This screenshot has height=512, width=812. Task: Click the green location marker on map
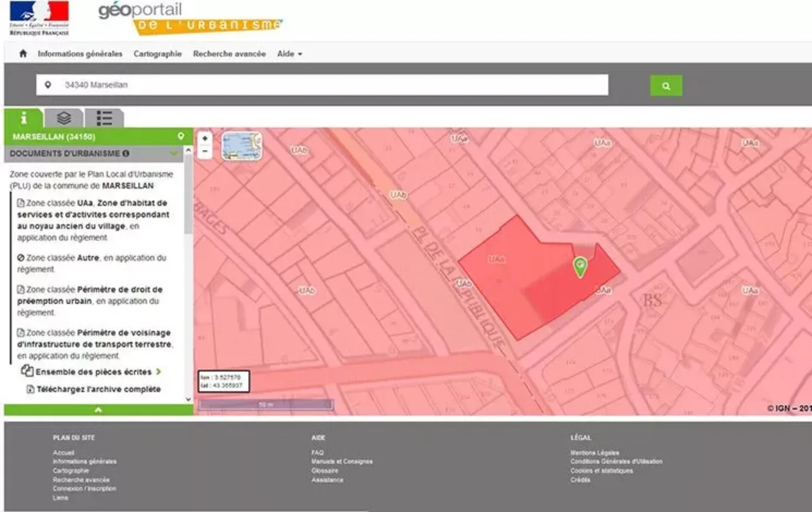pos(579,266)
